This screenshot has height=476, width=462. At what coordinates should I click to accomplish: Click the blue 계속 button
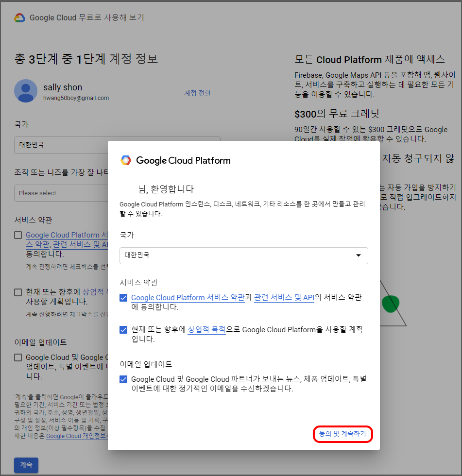26,465
